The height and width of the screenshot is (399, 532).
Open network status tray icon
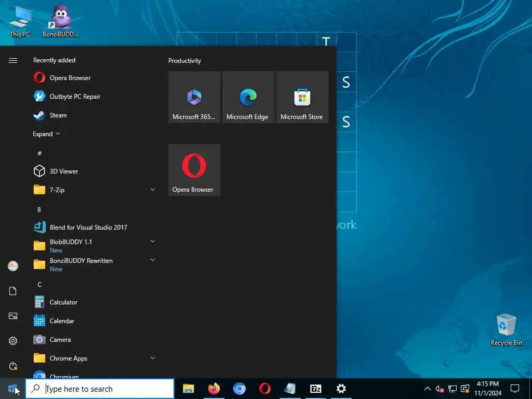(453, 389)
